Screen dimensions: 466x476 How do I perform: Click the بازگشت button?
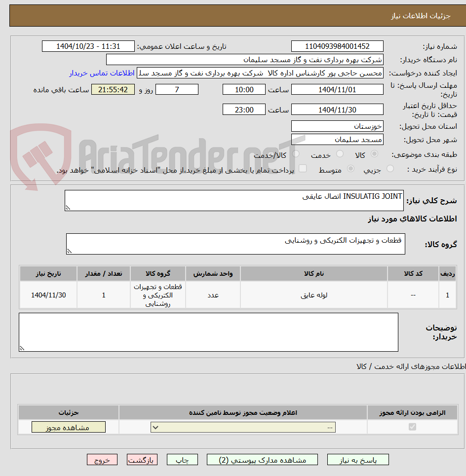(142, 459)
